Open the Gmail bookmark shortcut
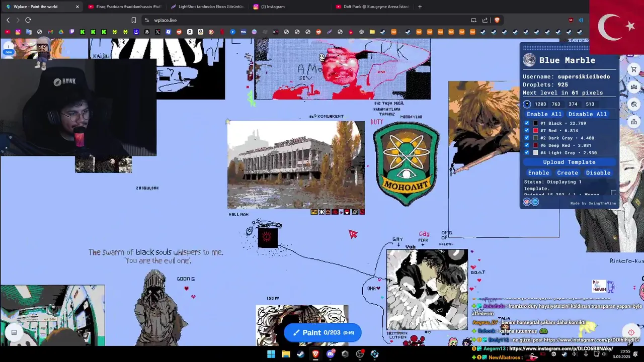Screen dimensions: 644x362 pyautogui.click(x=50, y=32)
